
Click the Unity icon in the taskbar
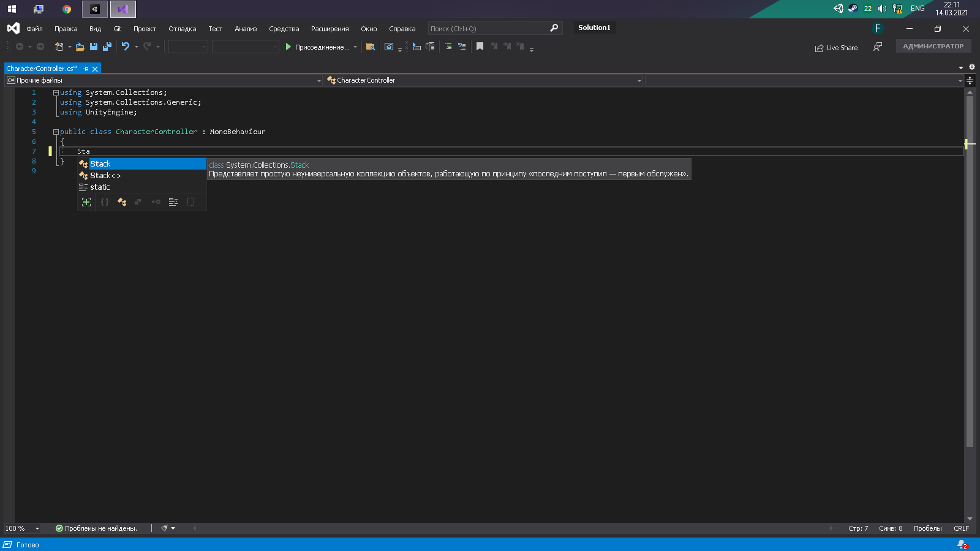point(95,9)
